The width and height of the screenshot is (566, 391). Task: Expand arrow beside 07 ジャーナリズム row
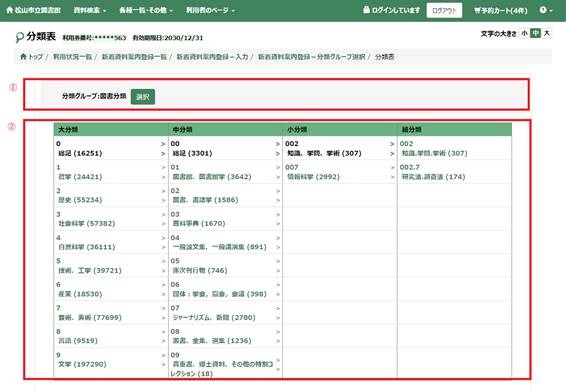(278, 313)
